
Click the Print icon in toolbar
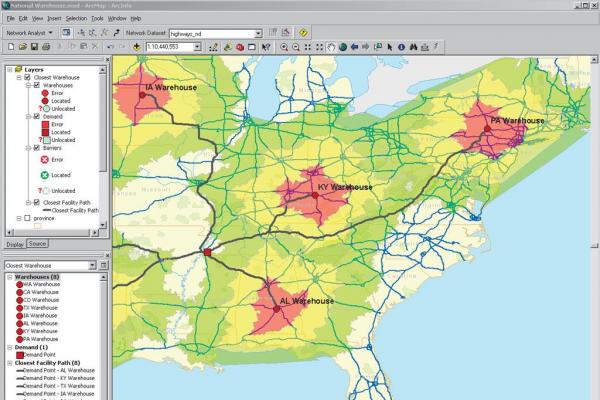(45, 47)
